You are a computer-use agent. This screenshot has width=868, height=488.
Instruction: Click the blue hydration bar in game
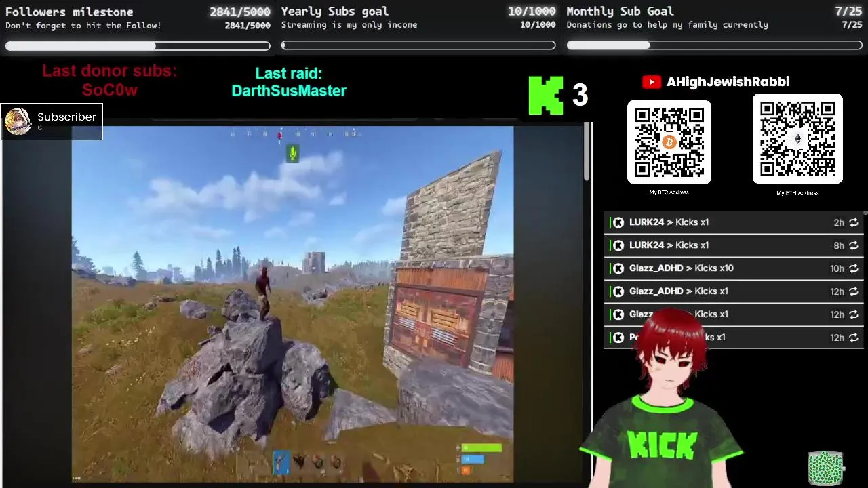click(x=473, y=459)
